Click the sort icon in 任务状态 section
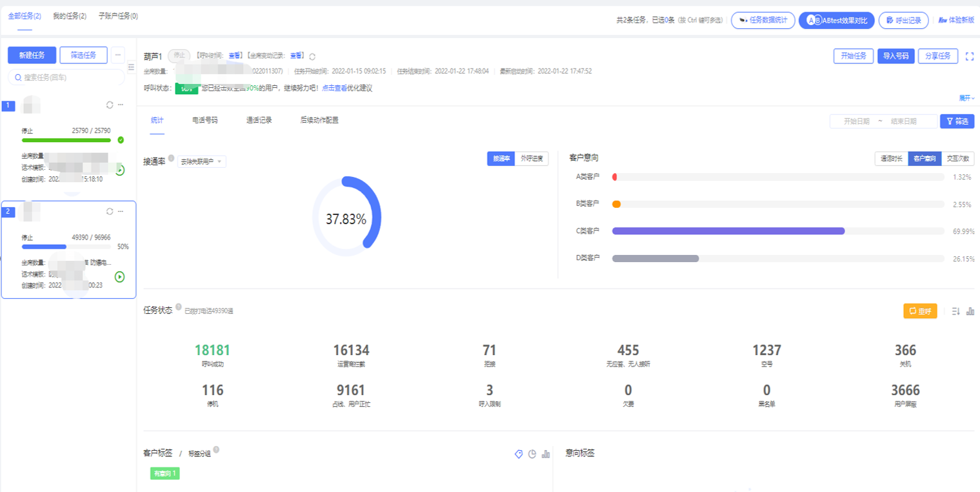 [955, 311]
